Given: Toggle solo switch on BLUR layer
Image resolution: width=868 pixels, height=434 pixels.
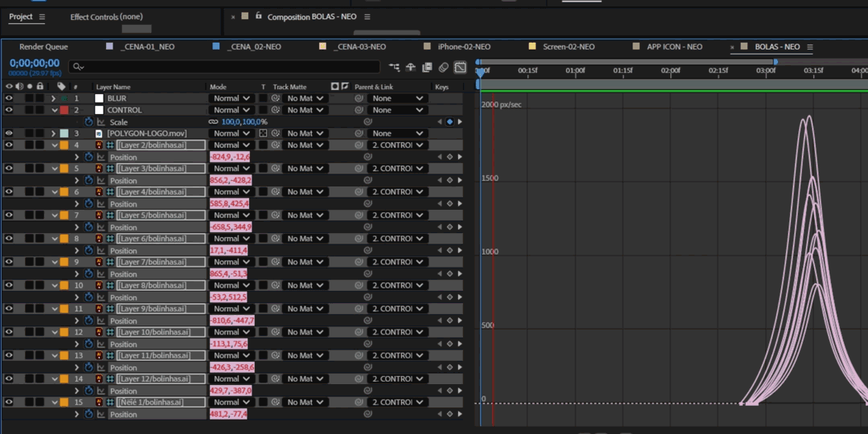Looking at the screenshot, I should 29,99.
